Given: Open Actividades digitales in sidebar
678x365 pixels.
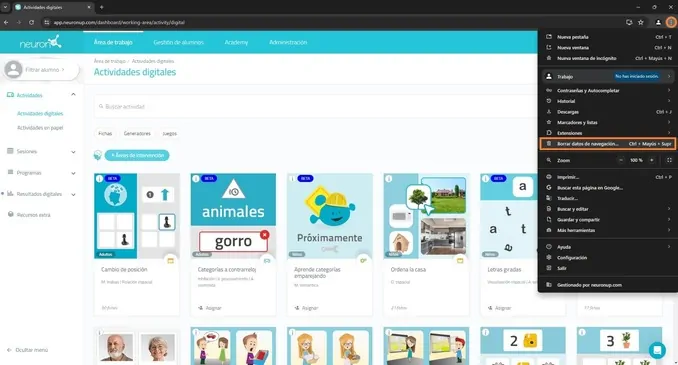Looking at the screenshot, I should click(40, 114).
